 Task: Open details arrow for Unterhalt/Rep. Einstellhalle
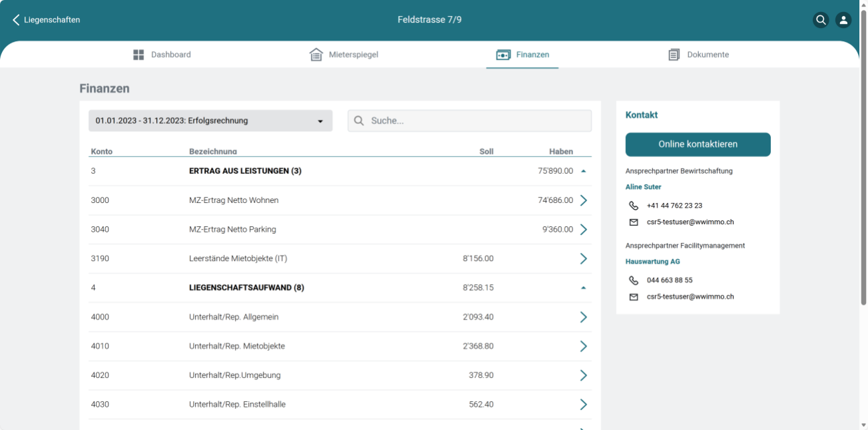coord(584,405)
